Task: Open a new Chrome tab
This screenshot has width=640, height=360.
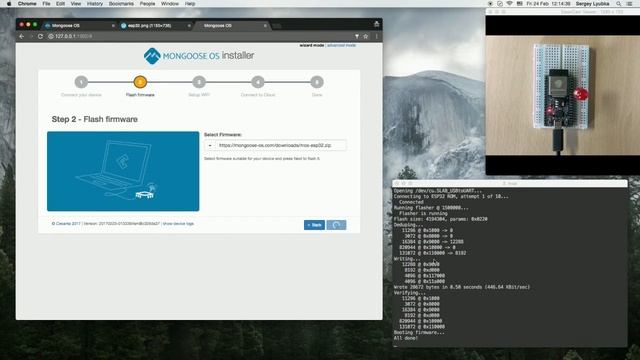Action: point(277,26)
